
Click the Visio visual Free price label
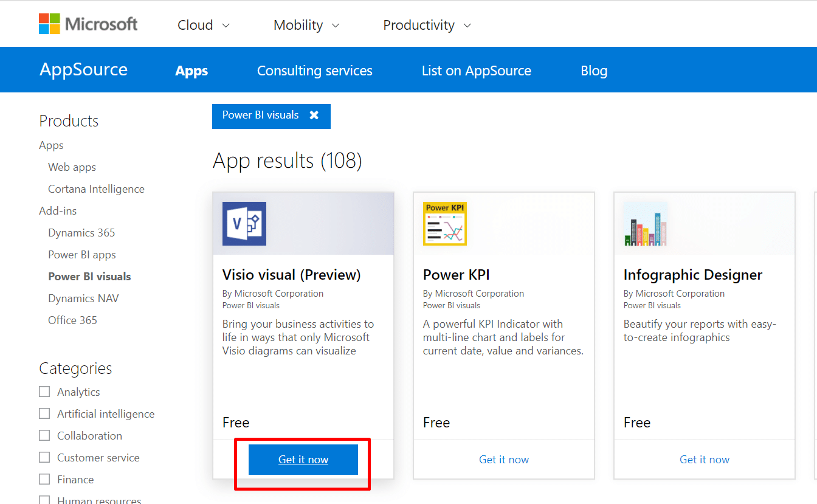pos(236,423)
